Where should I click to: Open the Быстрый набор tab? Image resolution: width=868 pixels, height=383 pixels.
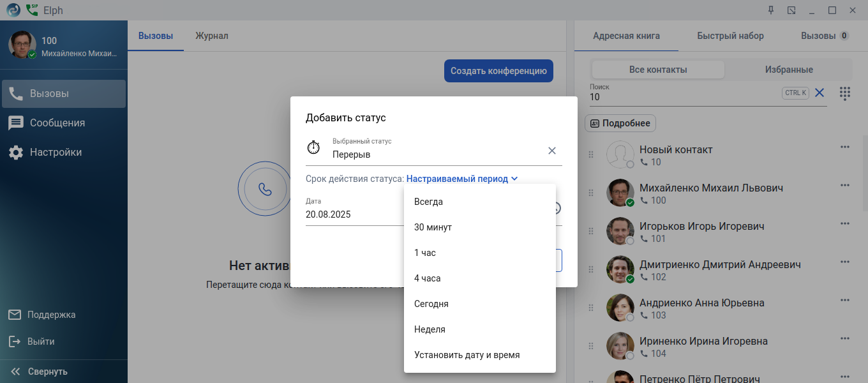pos(730,36)
